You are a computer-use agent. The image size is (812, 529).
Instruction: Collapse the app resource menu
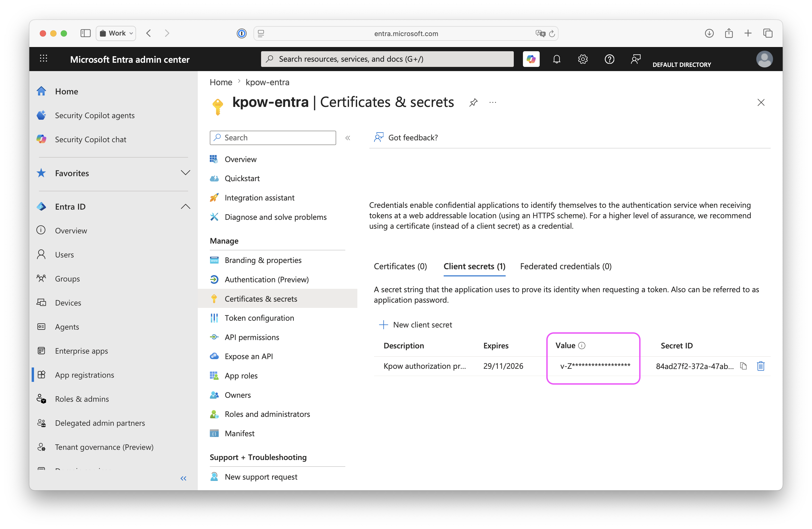pyautogui.click(x=348, y=138)
